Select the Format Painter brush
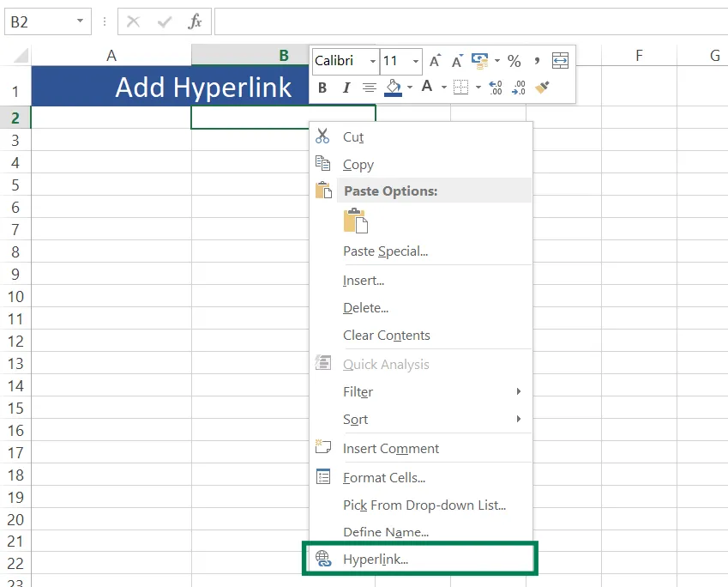 [542, 87]
